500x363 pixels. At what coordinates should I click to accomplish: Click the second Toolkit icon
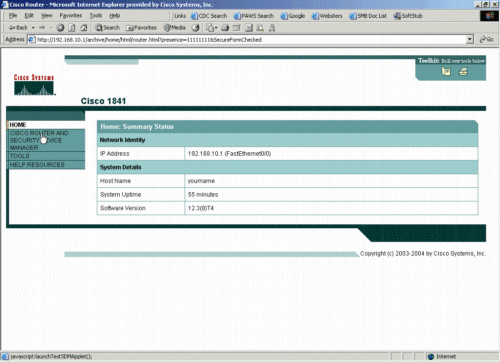pos(463,71)
